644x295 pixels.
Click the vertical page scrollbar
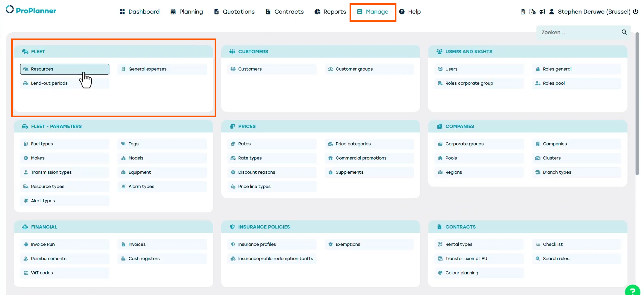coord(637,102)
